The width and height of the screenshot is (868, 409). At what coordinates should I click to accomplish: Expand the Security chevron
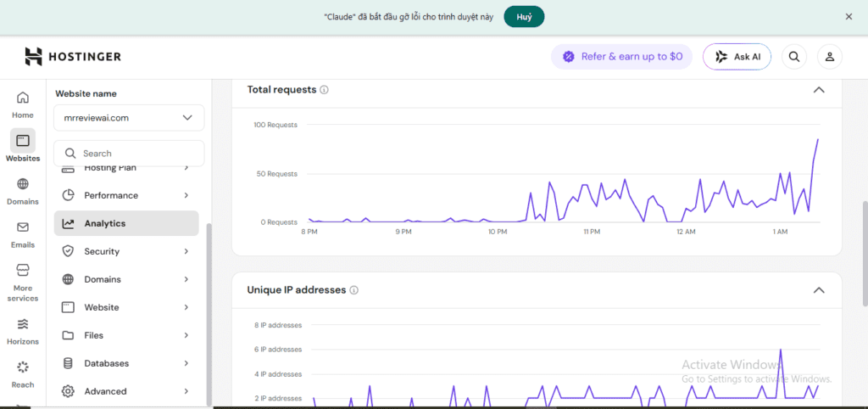[186, 251]
